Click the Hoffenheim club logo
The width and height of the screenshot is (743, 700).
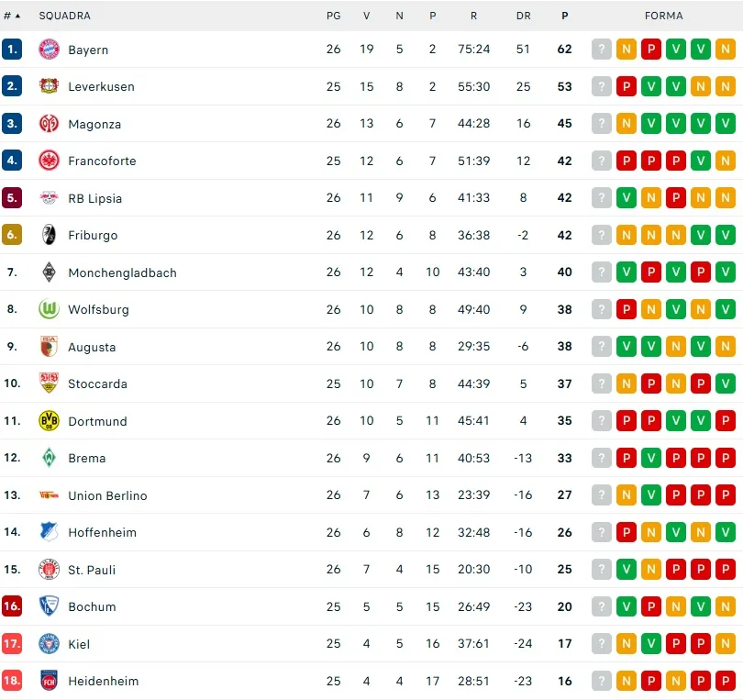coord(49,532)
